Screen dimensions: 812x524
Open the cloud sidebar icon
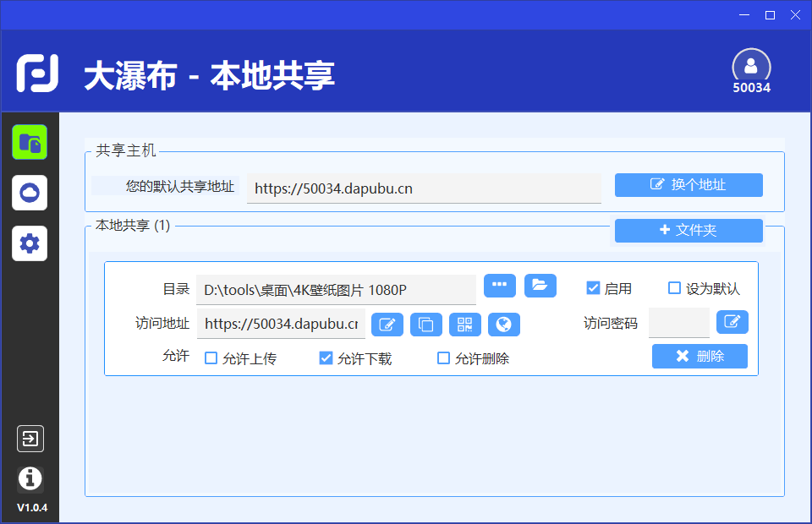coord(30,193)
